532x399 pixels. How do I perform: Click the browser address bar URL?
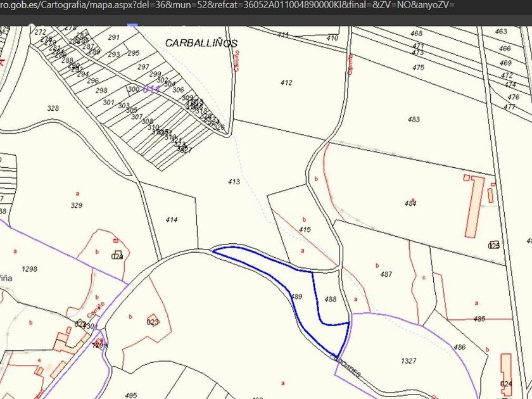pos(227,5)
